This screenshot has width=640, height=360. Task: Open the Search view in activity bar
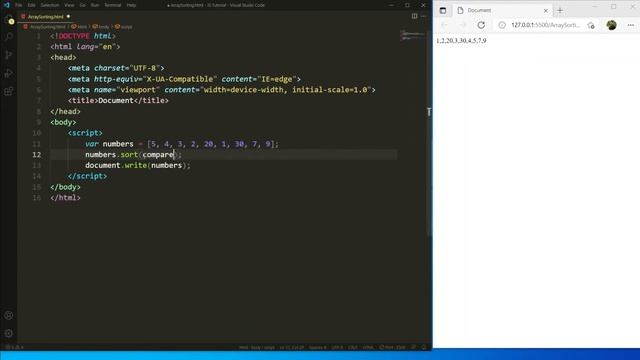pyautogui.click(x=9, y=37)
